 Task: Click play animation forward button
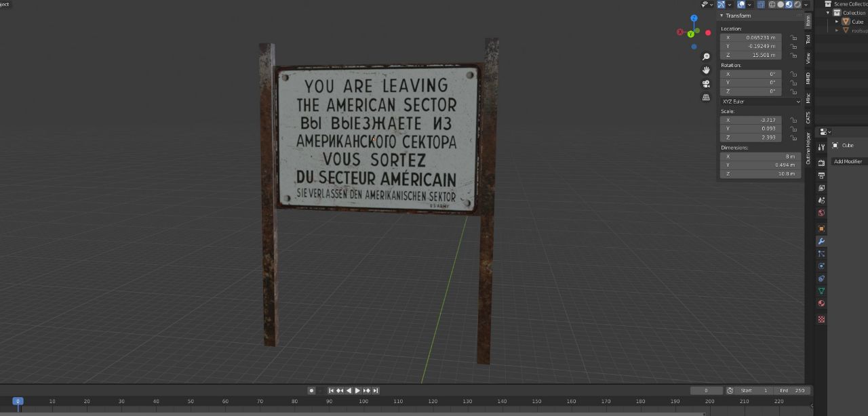pos(357,390)
